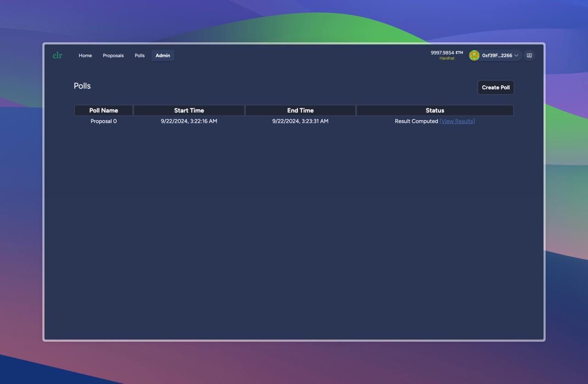Click the start time 3:22:16 AM cell
Screen dimensions: 588x384
(189, 121)
